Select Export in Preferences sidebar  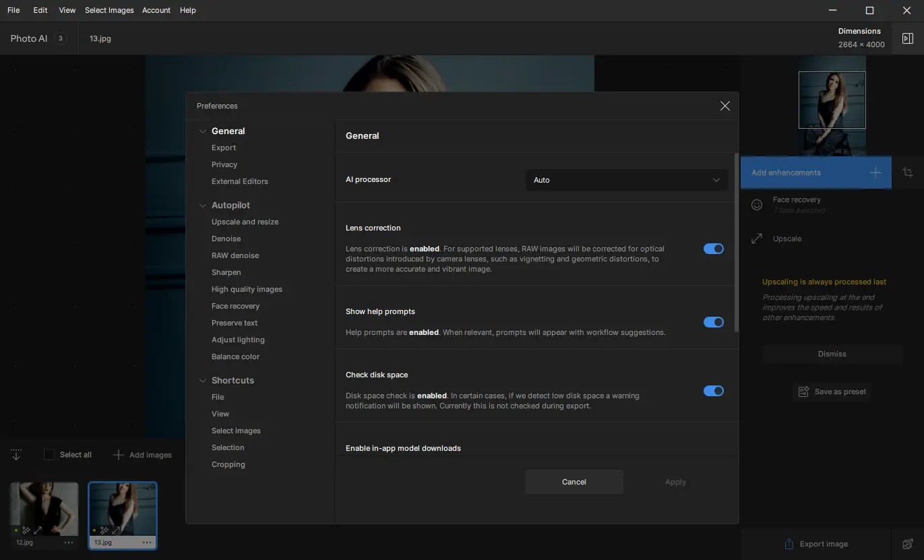pyautogui.click(x=224, y=148)
